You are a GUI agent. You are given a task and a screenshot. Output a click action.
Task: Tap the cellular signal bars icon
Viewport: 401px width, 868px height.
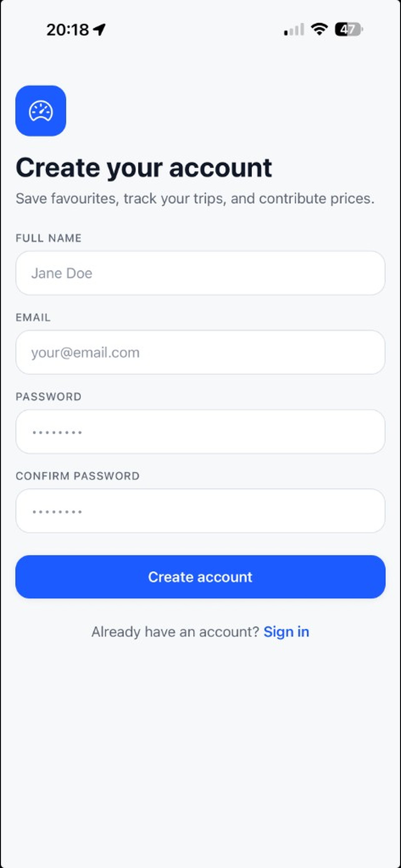(x=294, y=29)
